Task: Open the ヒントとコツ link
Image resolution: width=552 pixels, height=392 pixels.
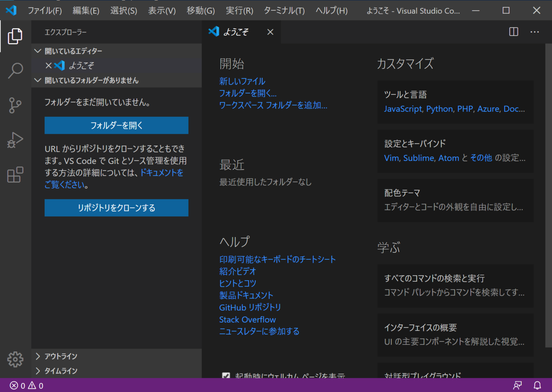Action: pyautogui.click(x=238, y=284)
